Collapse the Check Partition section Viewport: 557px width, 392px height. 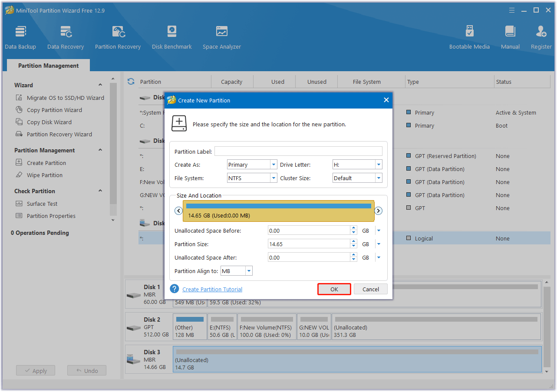[100, 191]
